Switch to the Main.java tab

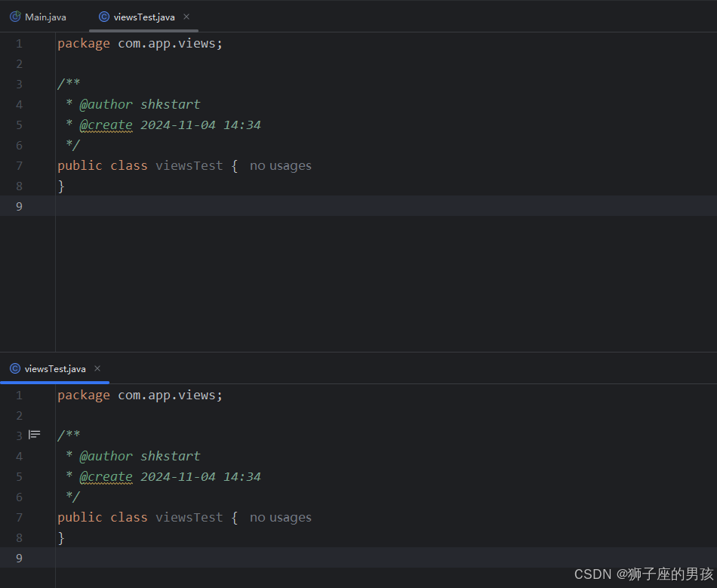[x=38, y=17]
